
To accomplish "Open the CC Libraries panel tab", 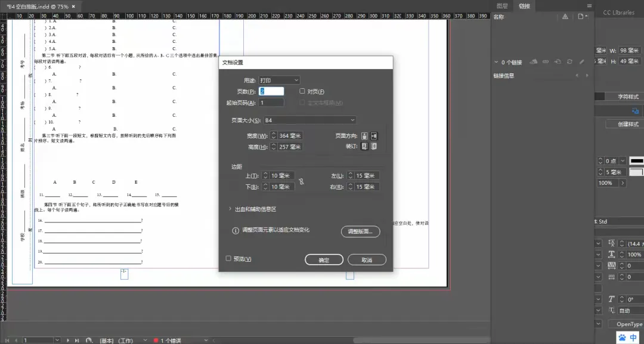I will (618, 13).
